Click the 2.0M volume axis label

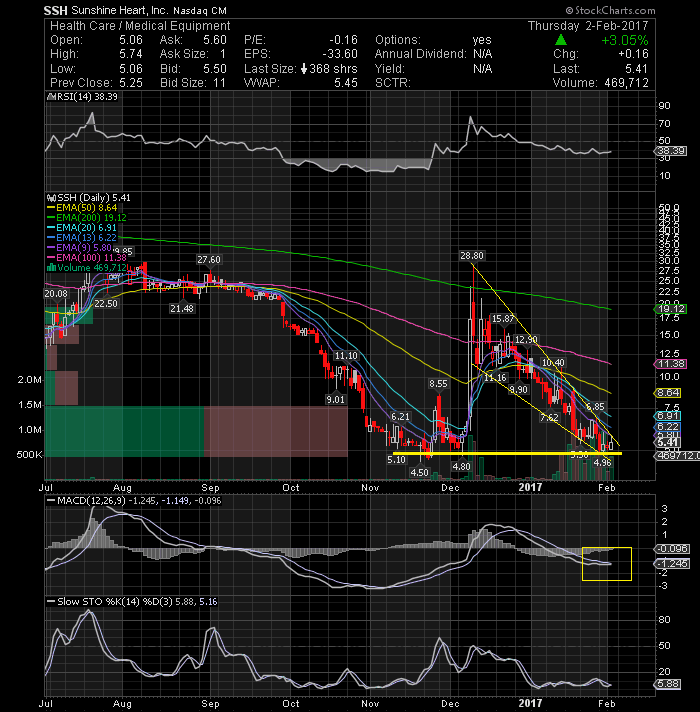(30, 380)
